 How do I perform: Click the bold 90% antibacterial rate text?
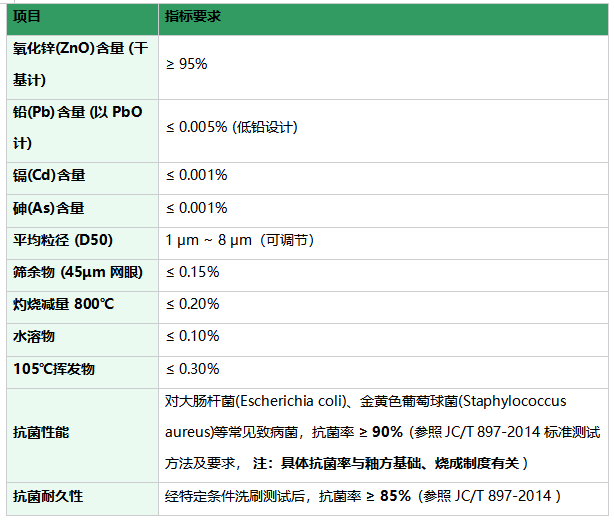pos(387,432)
